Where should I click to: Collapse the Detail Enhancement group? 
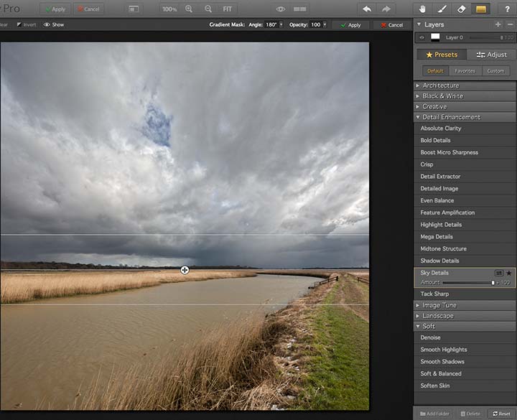pos(465,117)
